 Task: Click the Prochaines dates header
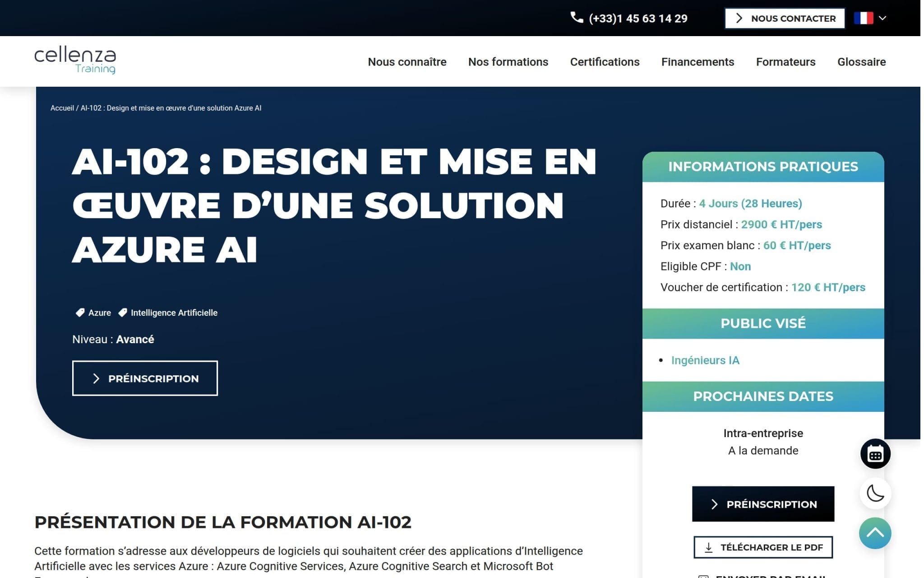[x=763, y=396]
